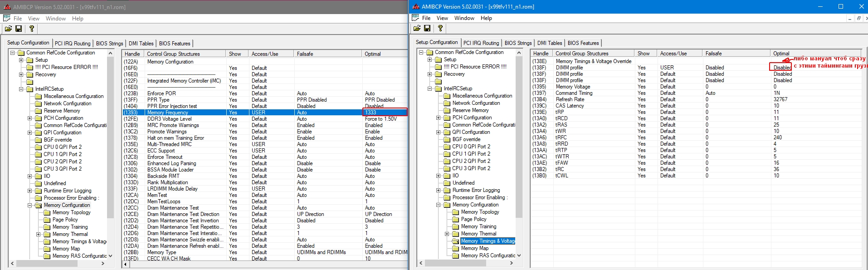This screenshot has height=270, width=868.
Task: Select Setup Configuration tab in right window
Action: [x=437, y=42]
